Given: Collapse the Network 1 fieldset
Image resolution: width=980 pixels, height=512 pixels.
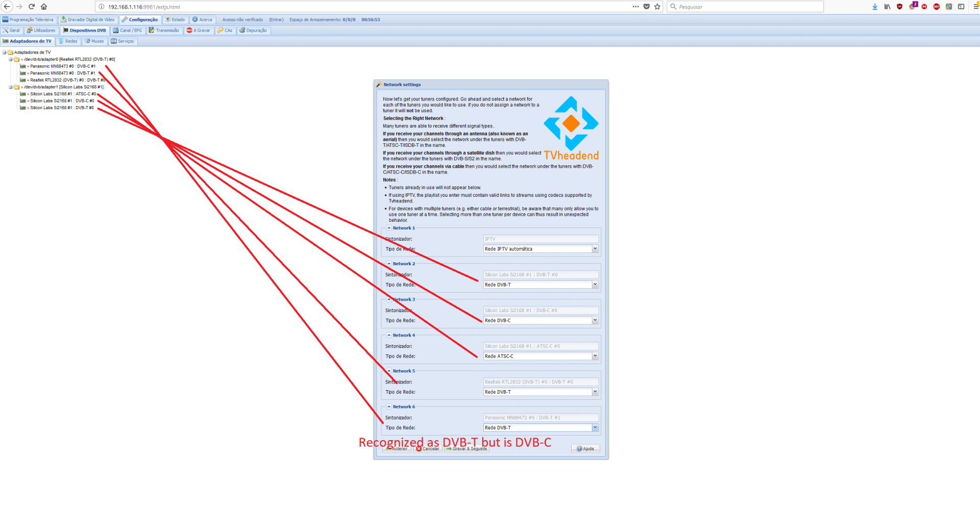Looking at the screenshot, I should (389, 228).
